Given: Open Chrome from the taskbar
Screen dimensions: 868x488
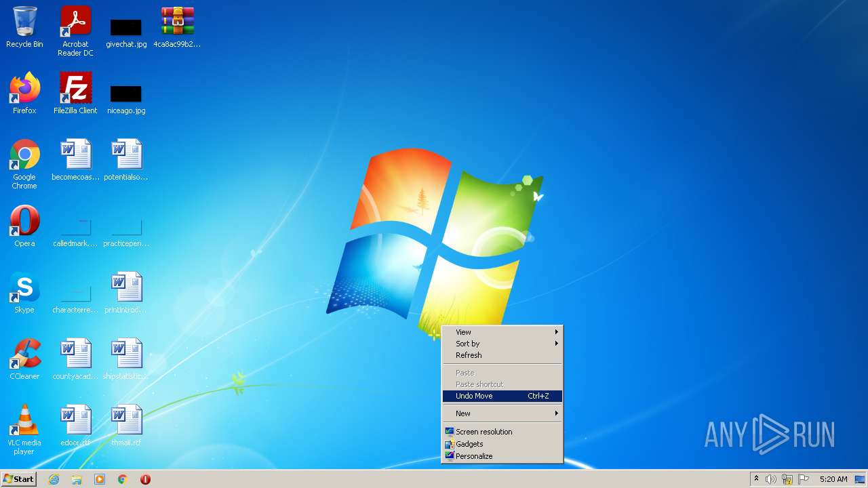Looking at the screenshot, I should pyautogui.click(x=123, y=479).
